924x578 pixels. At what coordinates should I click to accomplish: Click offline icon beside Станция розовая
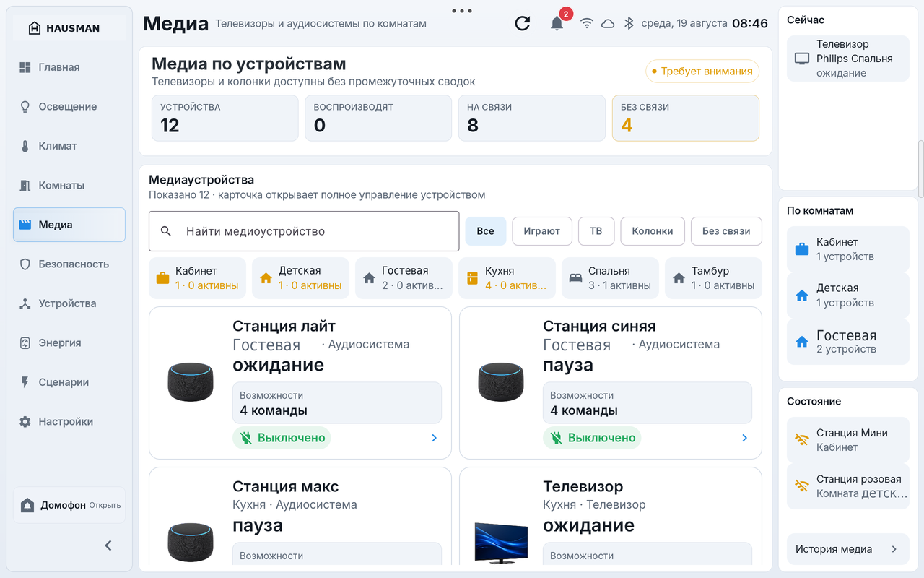pos(801,486)
